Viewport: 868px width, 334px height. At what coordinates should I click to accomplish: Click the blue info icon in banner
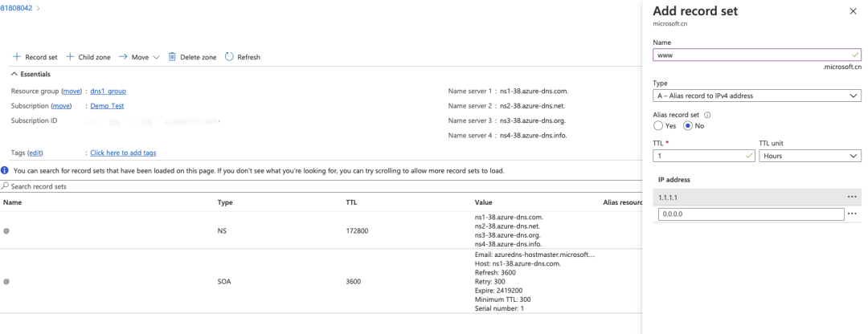pyautogui.click(x=5, y=171)
